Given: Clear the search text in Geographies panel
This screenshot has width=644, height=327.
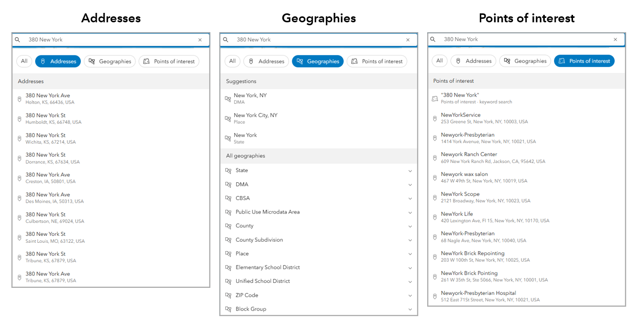Looking at the screenshot, I should point(408,40).
